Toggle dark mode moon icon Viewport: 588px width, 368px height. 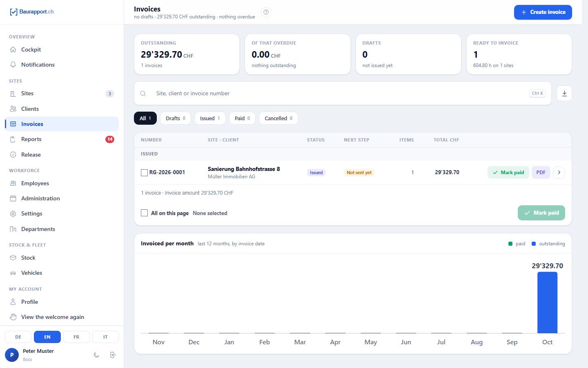[96, 355]
